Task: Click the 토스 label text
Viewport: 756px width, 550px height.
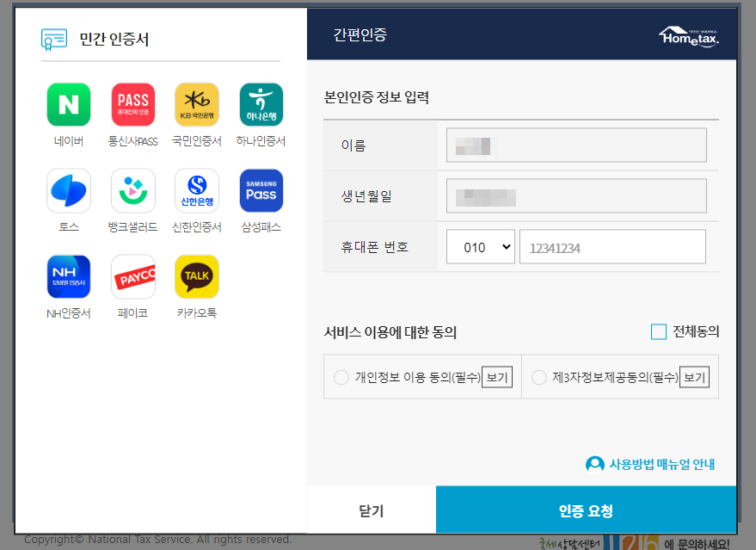Action: (x=69, y=227)
